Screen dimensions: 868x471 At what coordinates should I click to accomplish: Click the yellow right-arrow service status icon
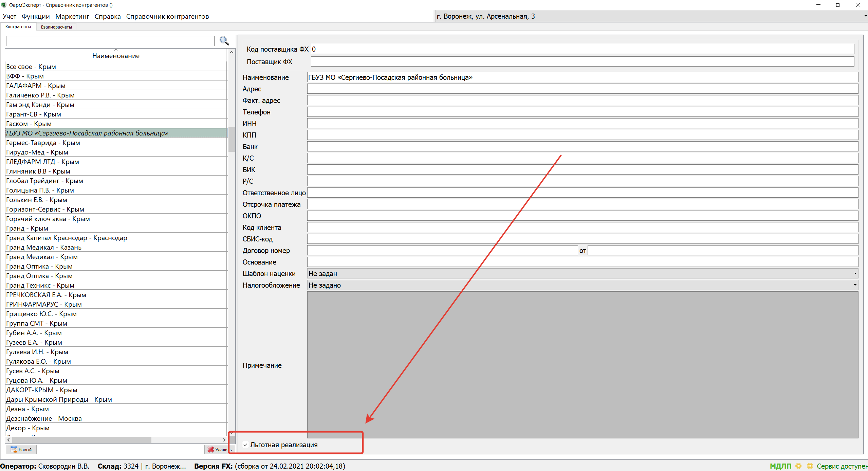tap(810, 466)
